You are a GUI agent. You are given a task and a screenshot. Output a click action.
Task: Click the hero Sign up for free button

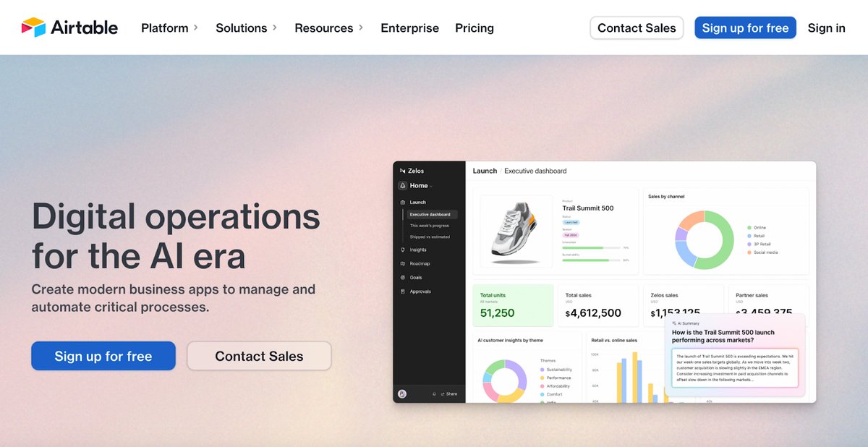(x=103, y=356)
